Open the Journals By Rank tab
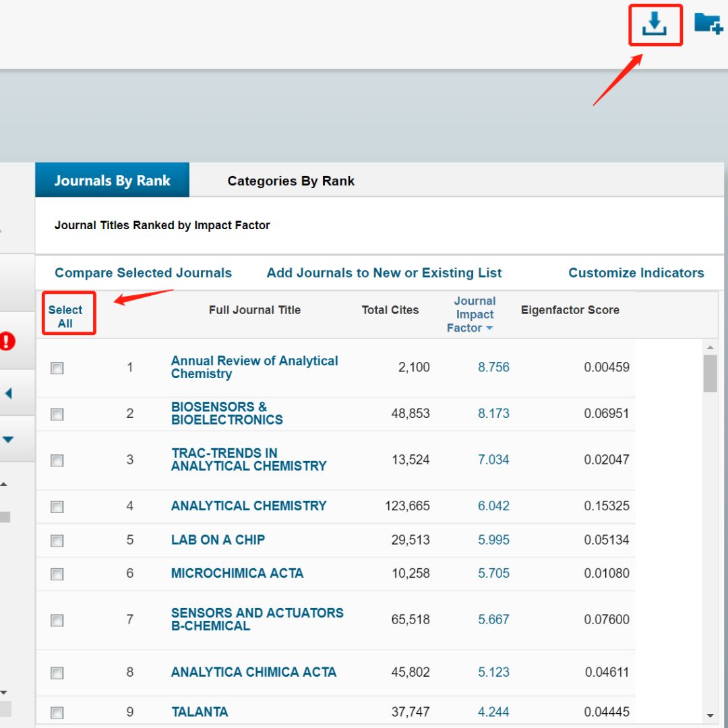 tap(112, 181)
